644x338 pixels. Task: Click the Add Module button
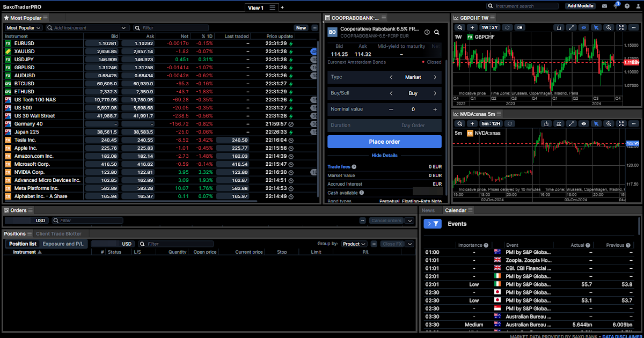click(580, 6)
